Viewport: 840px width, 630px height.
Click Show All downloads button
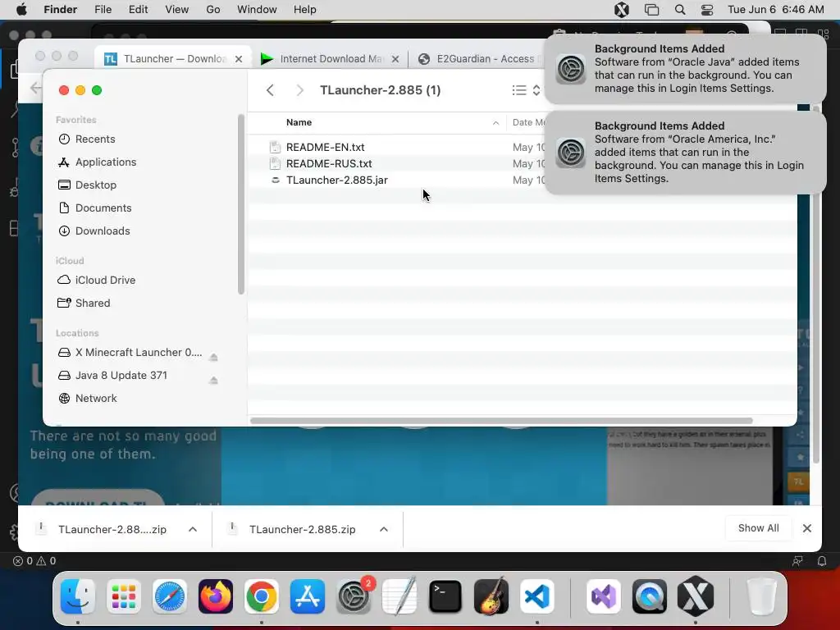coord(758,528)
